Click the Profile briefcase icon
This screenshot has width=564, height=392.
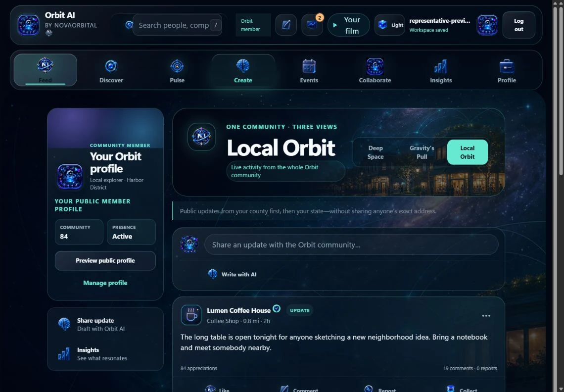point(507,66)
